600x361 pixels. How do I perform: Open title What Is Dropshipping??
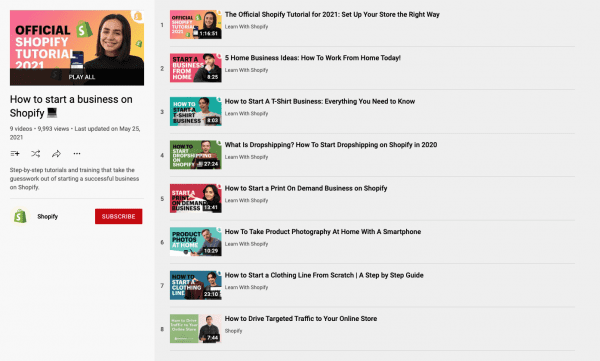tap(331, 145)
